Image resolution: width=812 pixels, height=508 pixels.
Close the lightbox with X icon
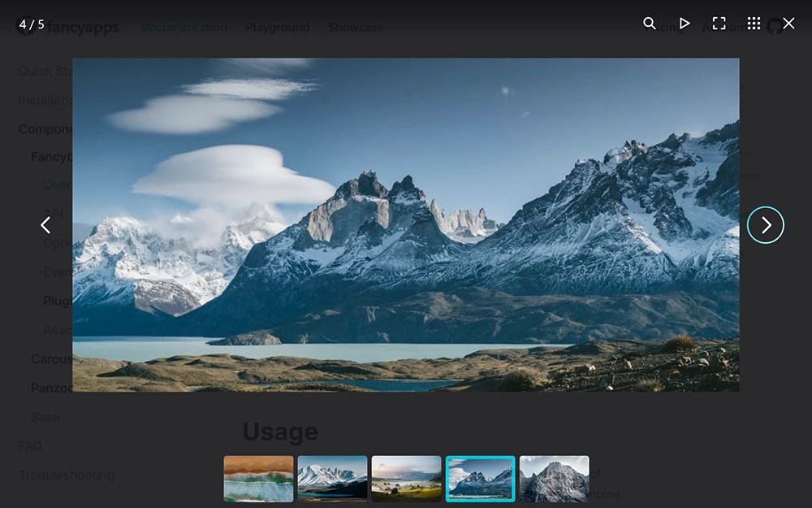788,24
